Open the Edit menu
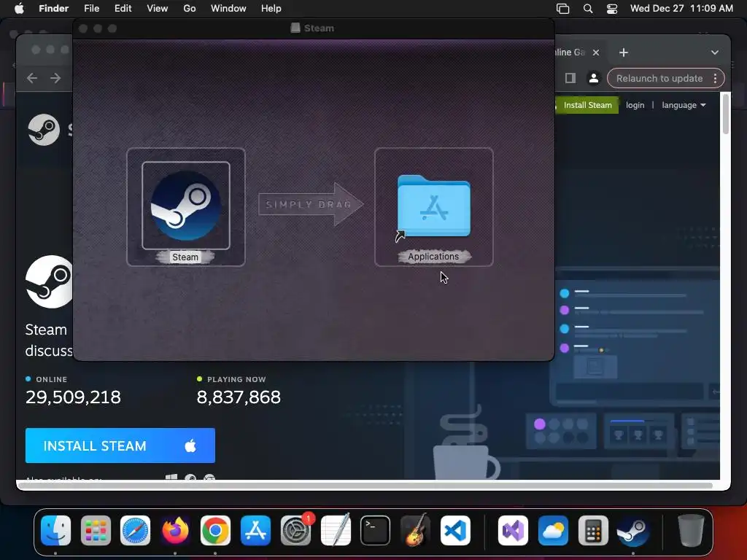The width and height of the screenshot is (747, 560). [x=123, y=8]
